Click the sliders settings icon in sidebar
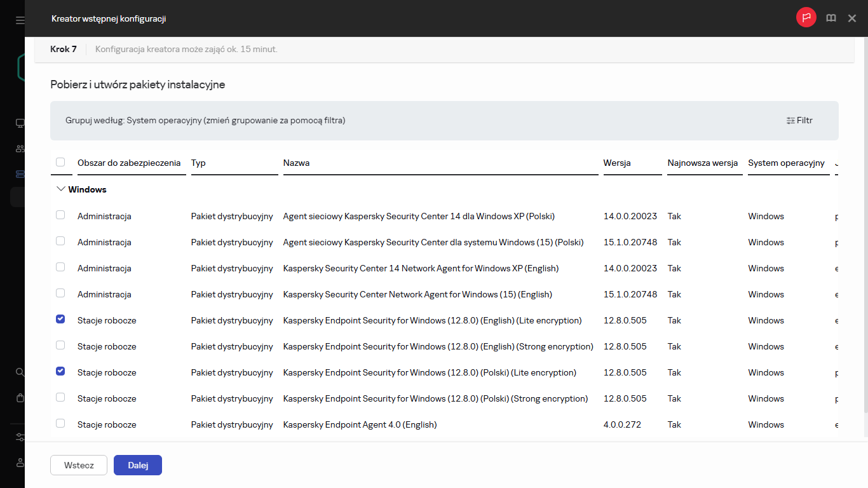Viewport: 868px width, 488px height. 20,437
